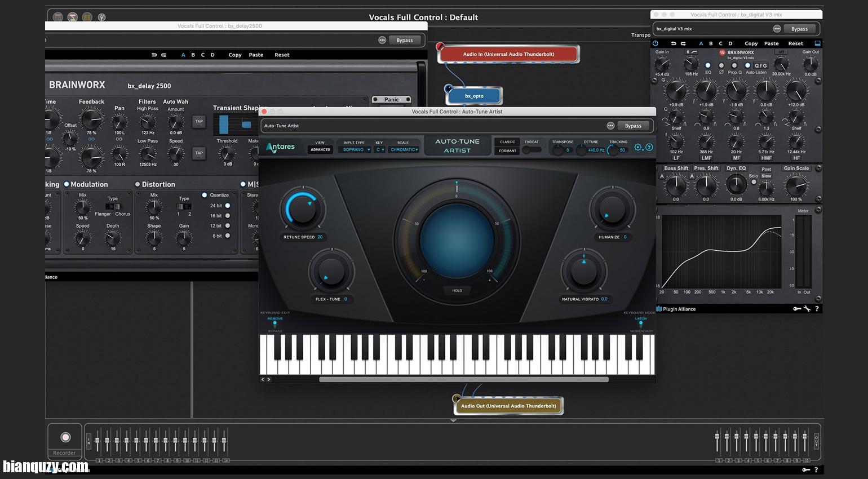This screenshot has height=479, width=868.
Task: Click bx_digital high-pass slope 6 button
Action: tap(691, 52)
